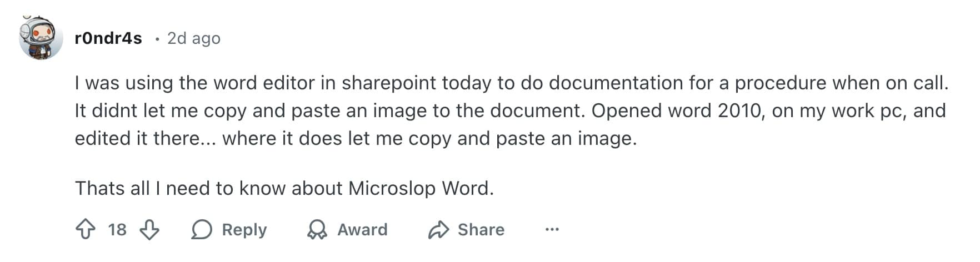Viewport: 980px width, 262px height.
Task: Click the "2d ago" timestamp
Action: point(194,38)
